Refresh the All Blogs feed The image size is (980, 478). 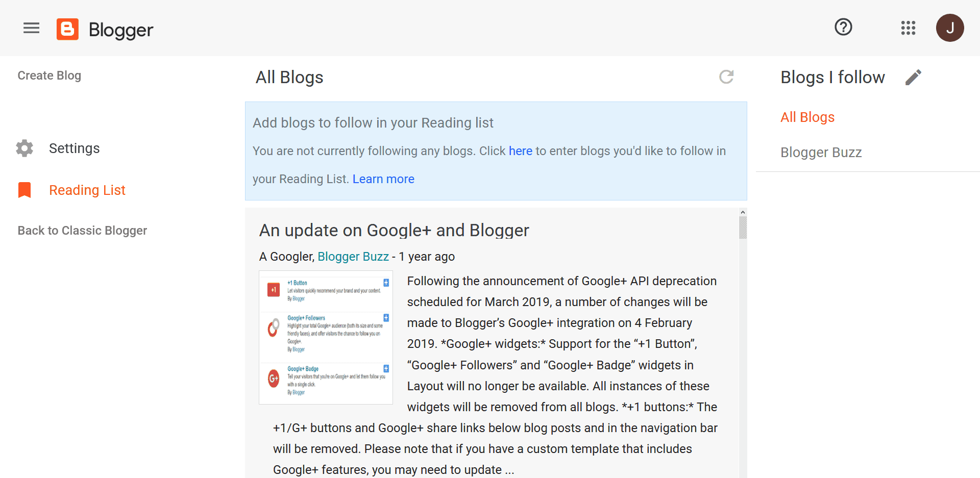point(727,77)
